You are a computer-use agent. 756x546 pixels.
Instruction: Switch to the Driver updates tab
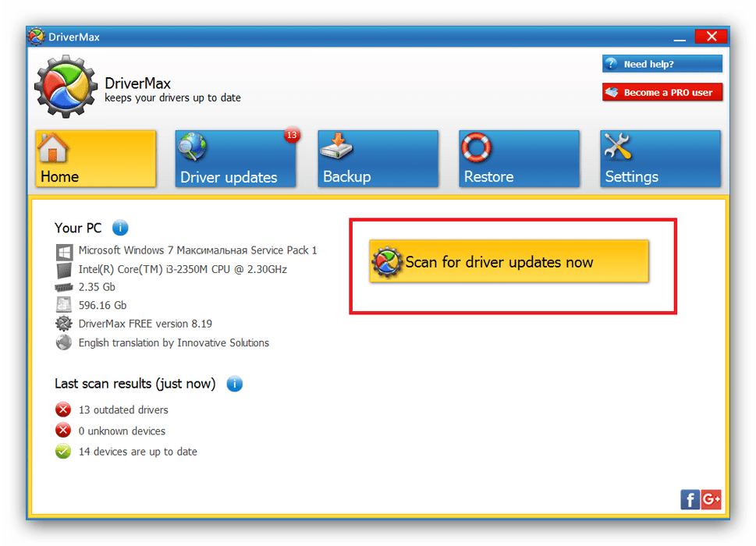[x=236, y=159]
